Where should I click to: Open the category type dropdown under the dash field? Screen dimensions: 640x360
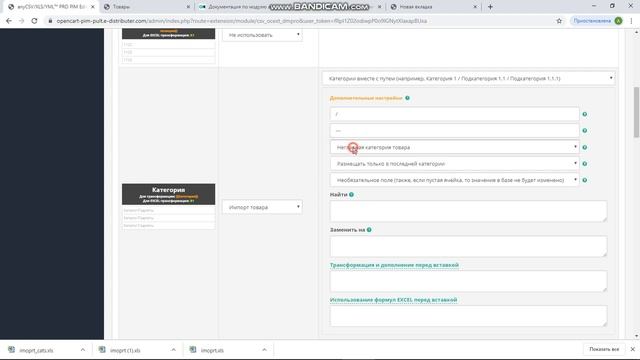point(454,147)
